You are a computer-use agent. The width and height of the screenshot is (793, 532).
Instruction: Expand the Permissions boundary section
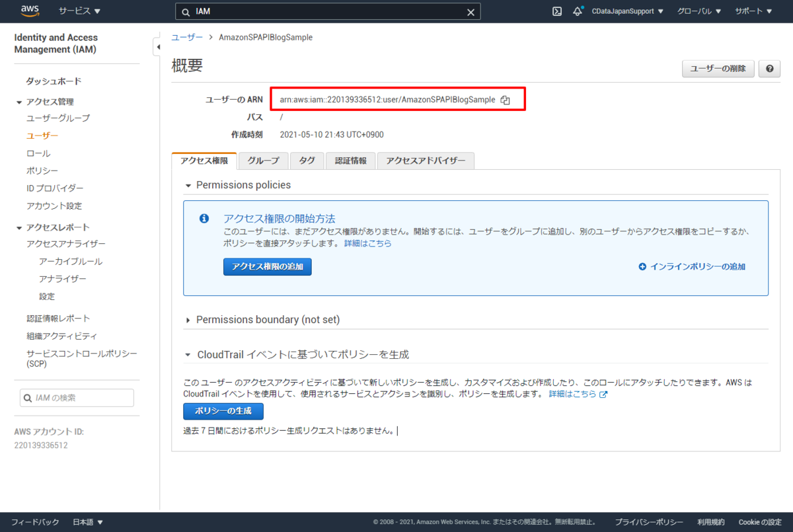pos(188,319)
